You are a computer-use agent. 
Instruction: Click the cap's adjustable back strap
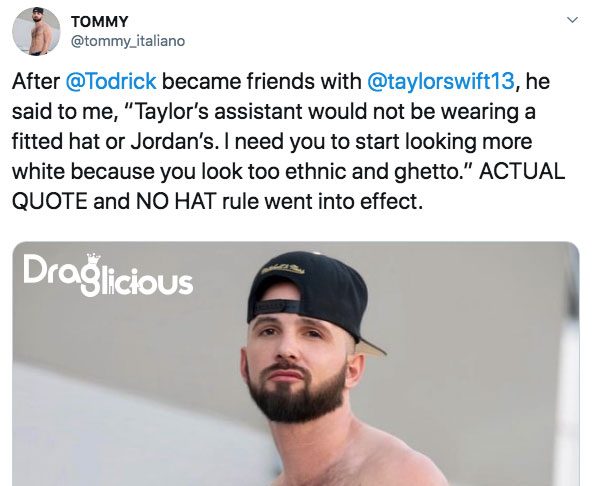(278, 307)
